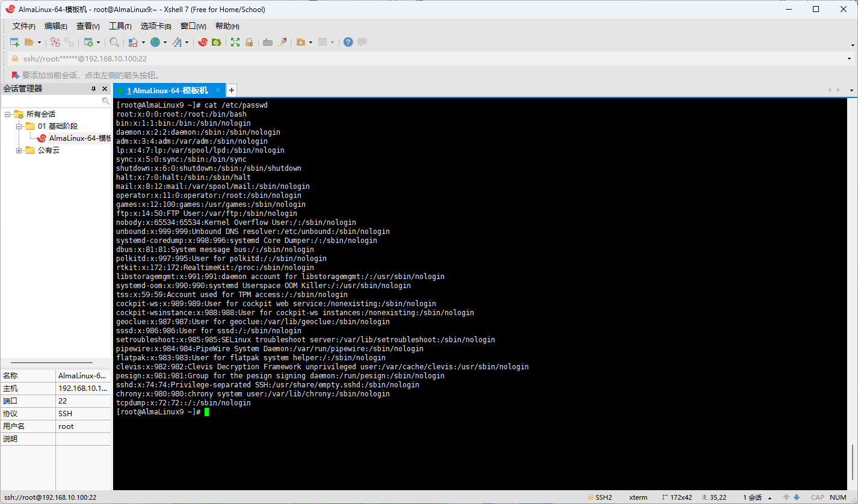Open the 选项卡(B) menu
Screen dimensions: 858x504
(156, 26)
